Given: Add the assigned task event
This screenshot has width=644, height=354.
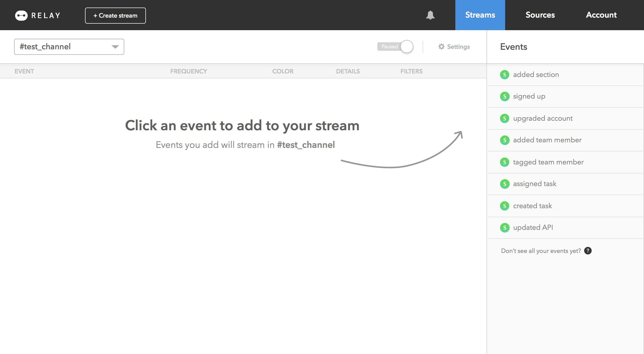Looking at the screenshot, I should tap(535, 184).
